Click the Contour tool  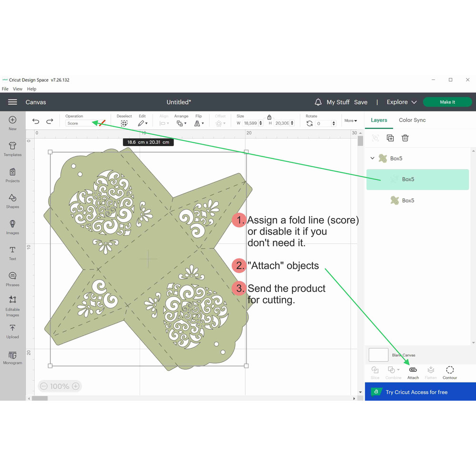coord(449,372)
